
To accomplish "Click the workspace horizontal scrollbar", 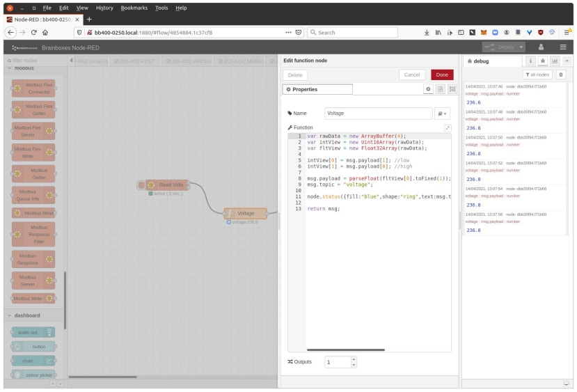I will [x=103, y=377].
